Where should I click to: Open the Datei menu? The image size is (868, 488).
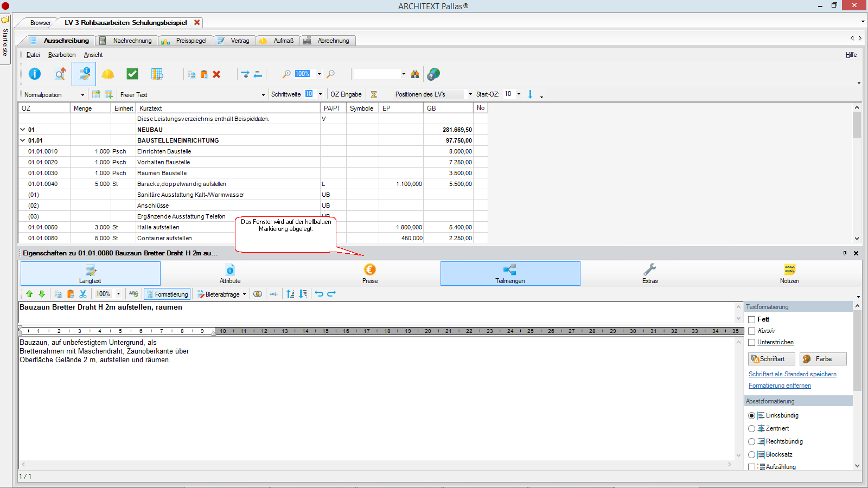click(33, 55)
